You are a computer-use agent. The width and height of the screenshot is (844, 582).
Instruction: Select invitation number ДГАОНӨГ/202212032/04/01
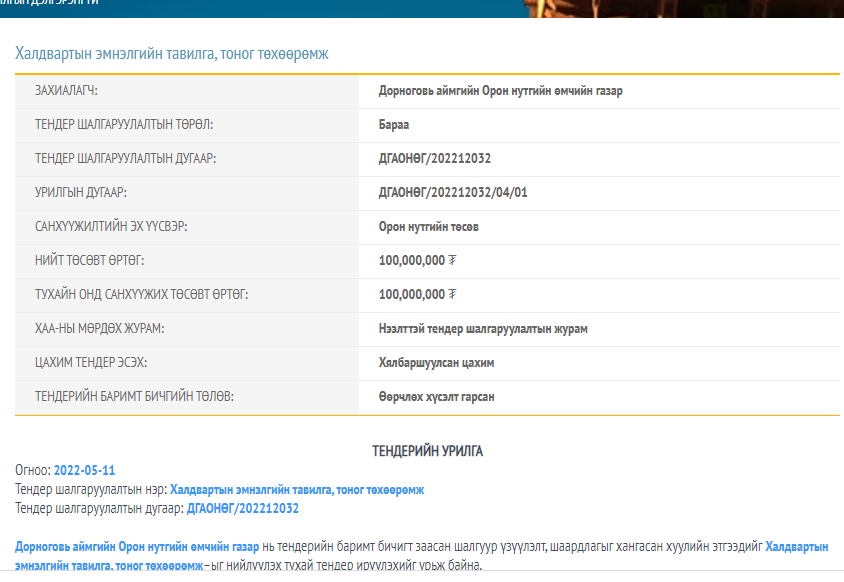click(x=453, y=193)
